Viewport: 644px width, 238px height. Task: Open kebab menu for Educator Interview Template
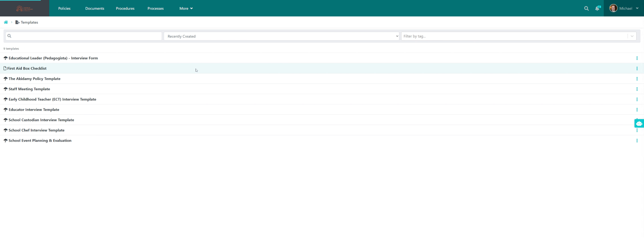point(637,110)
